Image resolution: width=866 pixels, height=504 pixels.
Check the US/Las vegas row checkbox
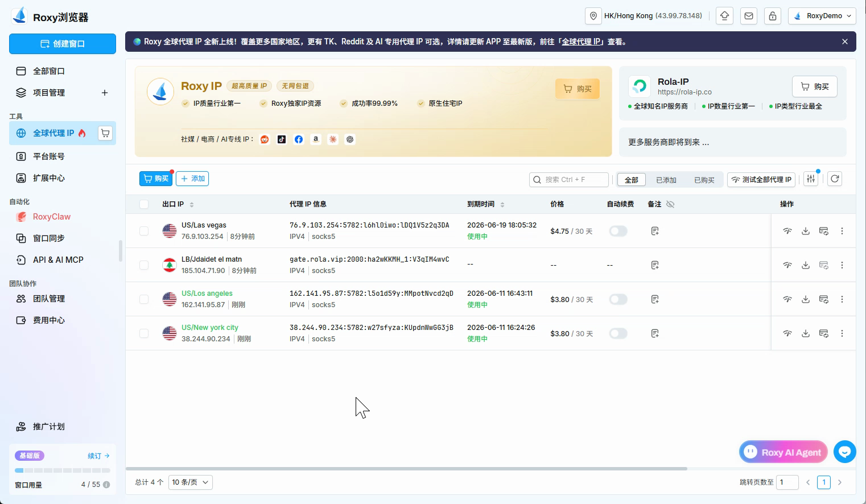144,231
